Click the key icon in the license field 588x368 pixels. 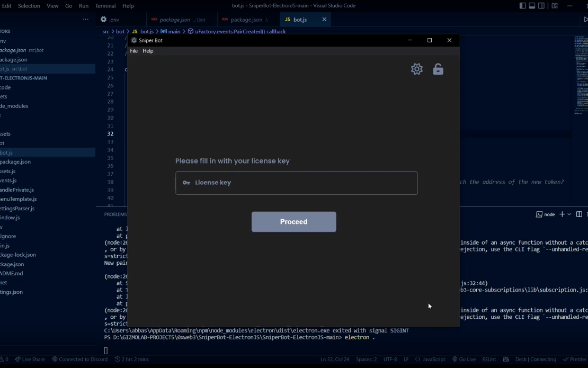pos(186,183)
